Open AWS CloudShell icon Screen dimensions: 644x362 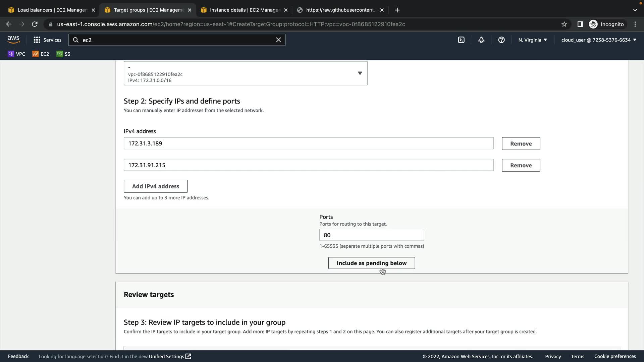pos(461,40)
